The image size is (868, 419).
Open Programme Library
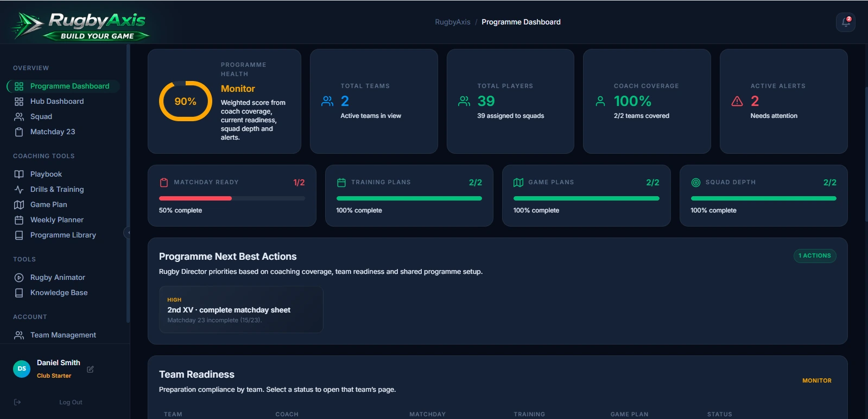64,235
